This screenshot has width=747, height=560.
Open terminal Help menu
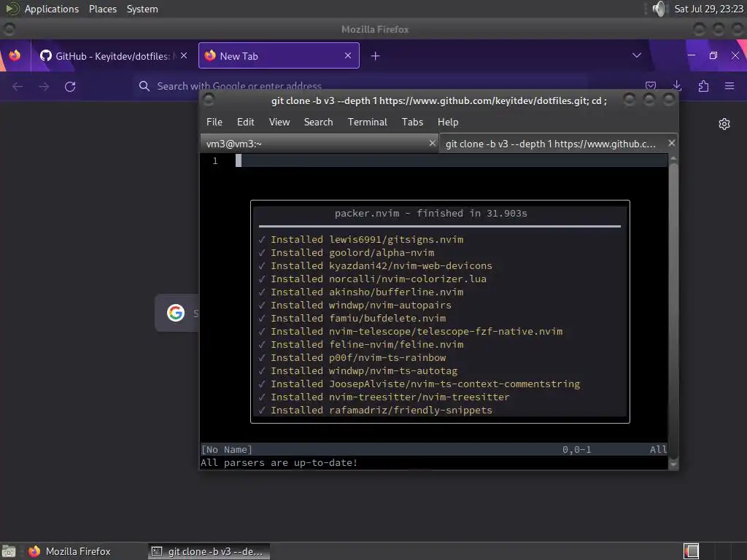point(448,122)
